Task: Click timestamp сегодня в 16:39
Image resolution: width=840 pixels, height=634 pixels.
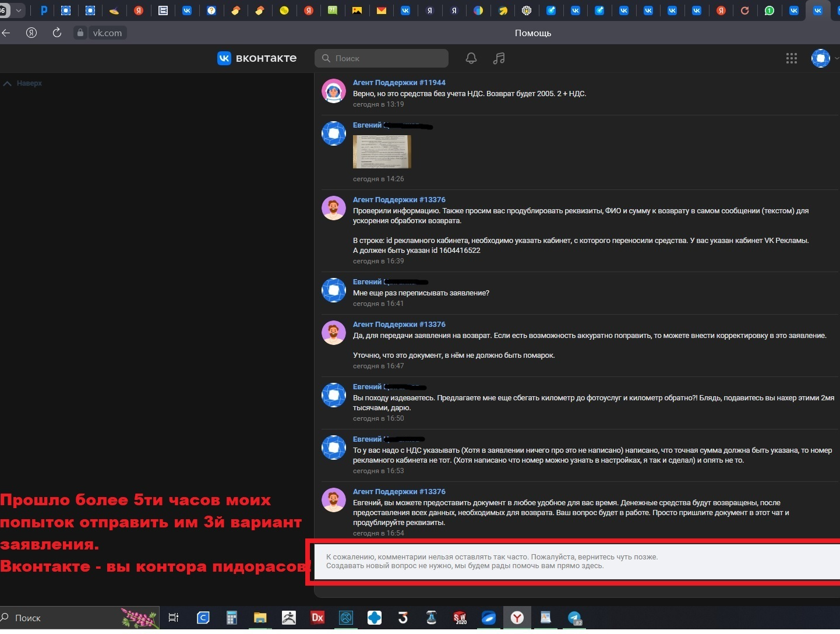Action: (378, 261)
